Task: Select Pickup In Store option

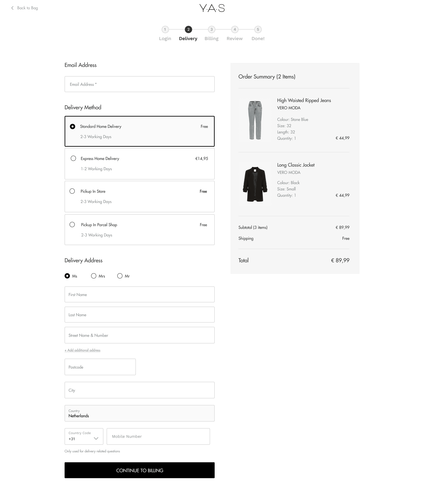Action: click(72, 191)
